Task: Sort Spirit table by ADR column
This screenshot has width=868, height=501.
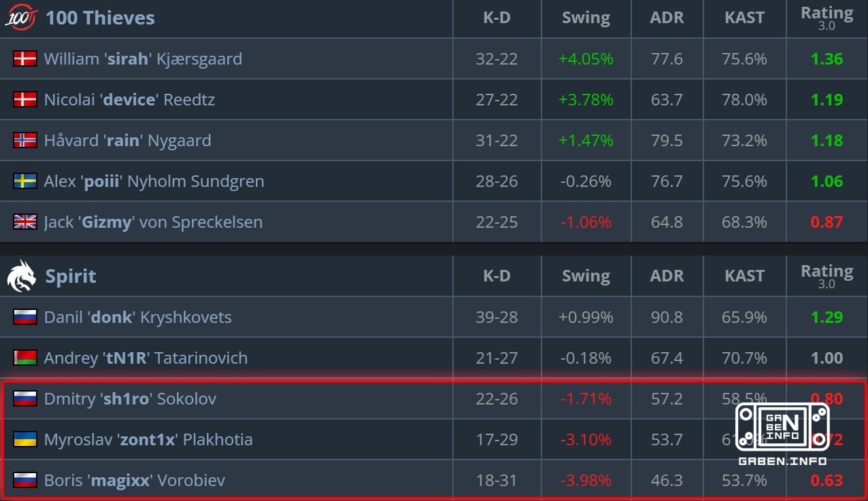Action: pos(667,276)
